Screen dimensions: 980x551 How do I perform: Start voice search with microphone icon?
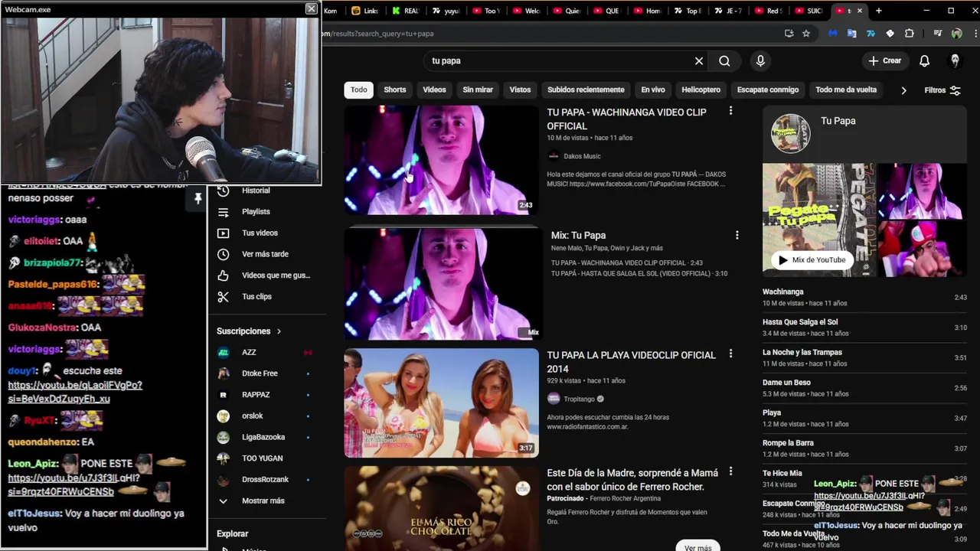(x=760, y=60)
